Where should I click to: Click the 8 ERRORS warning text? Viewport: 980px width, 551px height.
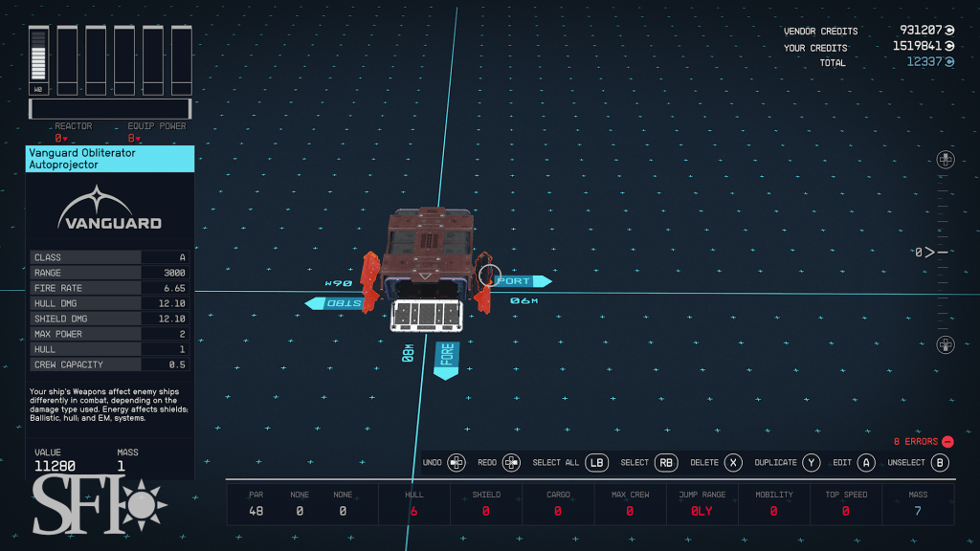(x=915, y=442)
